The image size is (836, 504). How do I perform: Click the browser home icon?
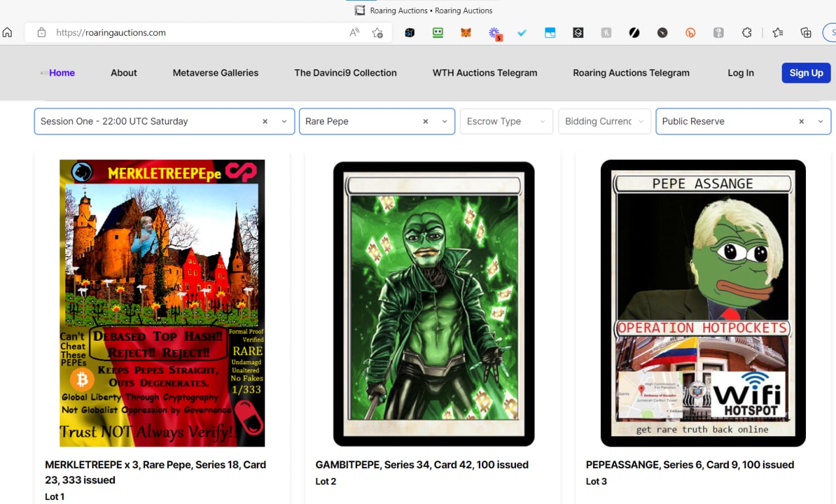(7, 33)
